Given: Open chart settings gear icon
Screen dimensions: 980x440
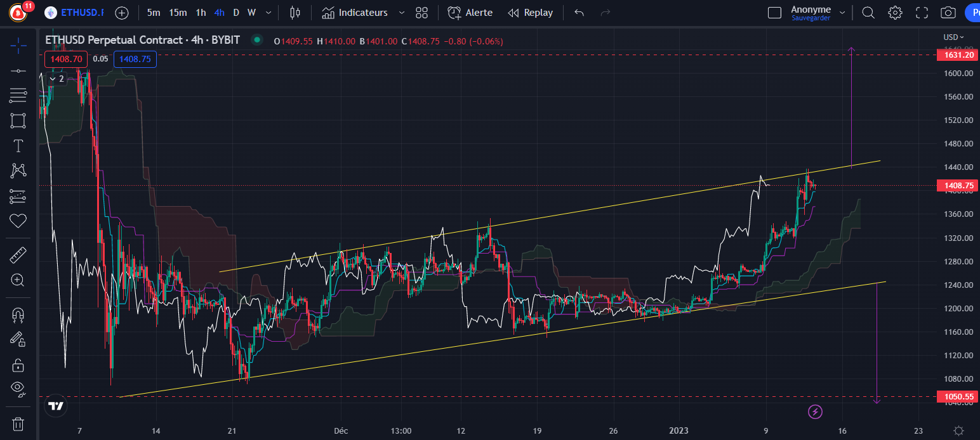Looking at the screenshot, I should click(x=895, y=13).
